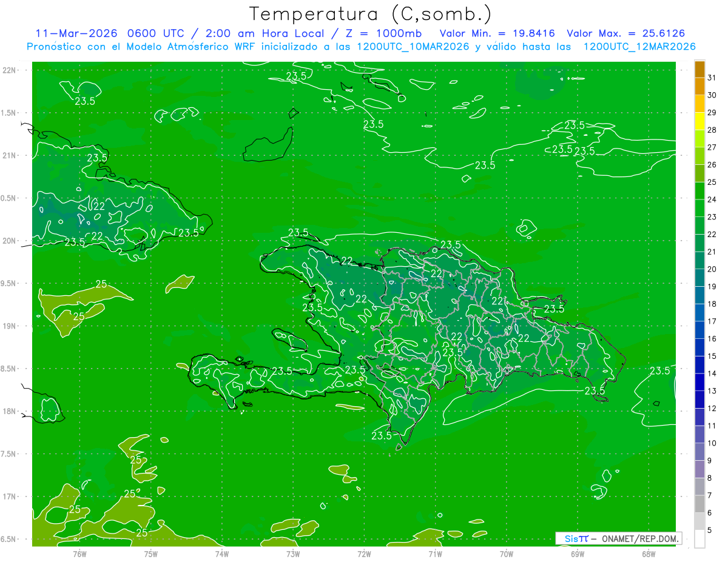The height and width of the screenshot is (562, 728).
Task: Click the "9" value on the color scale
Action: coord(710,461)
